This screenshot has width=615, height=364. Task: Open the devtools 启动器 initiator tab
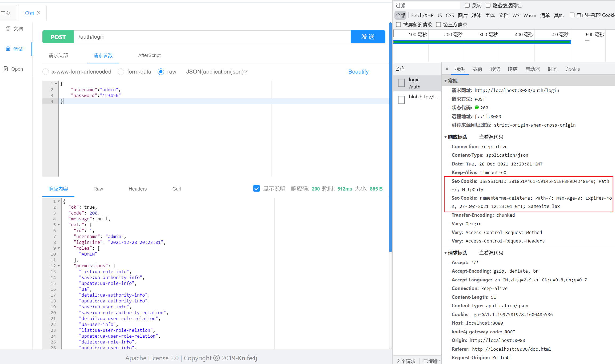coord(533,69)
